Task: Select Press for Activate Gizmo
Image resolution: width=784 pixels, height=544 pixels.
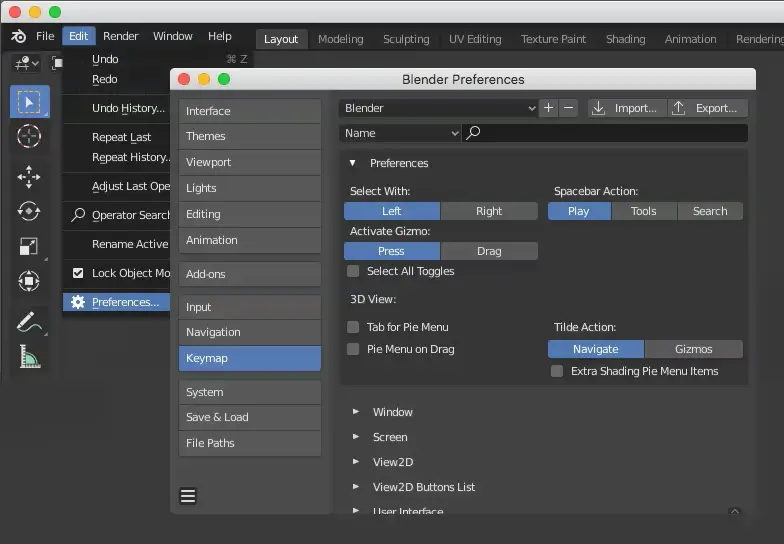Action: tap(392, 251)
